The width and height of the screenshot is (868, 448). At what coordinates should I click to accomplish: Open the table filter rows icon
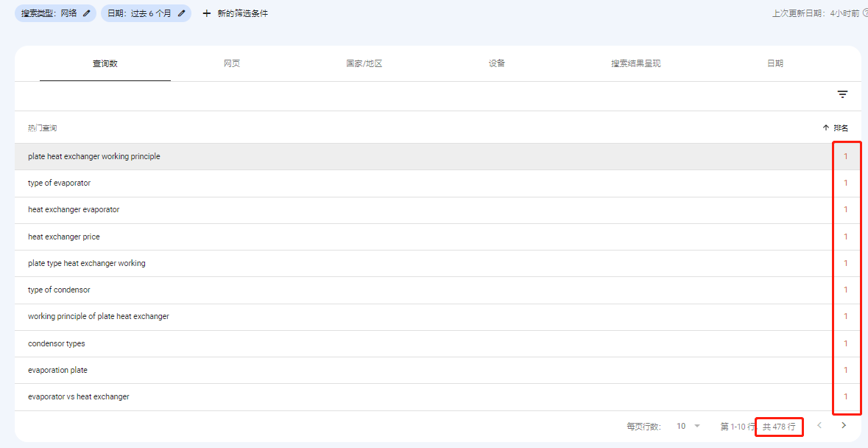tap(842, 94)
